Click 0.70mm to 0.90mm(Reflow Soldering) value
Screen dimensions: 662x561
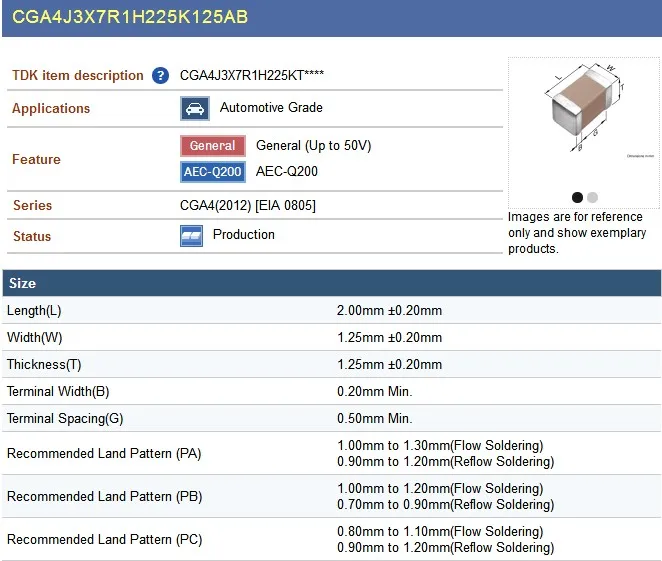pos(445,505)
